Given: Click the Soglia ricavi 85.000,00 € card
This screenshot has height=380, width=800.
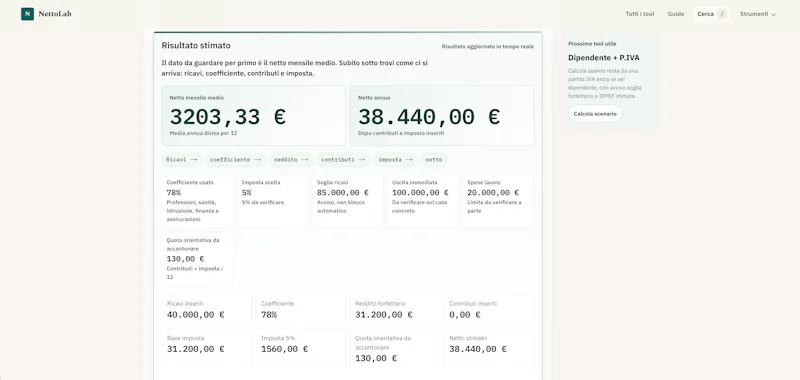Looking at the screenshot, I should [347, 200].
